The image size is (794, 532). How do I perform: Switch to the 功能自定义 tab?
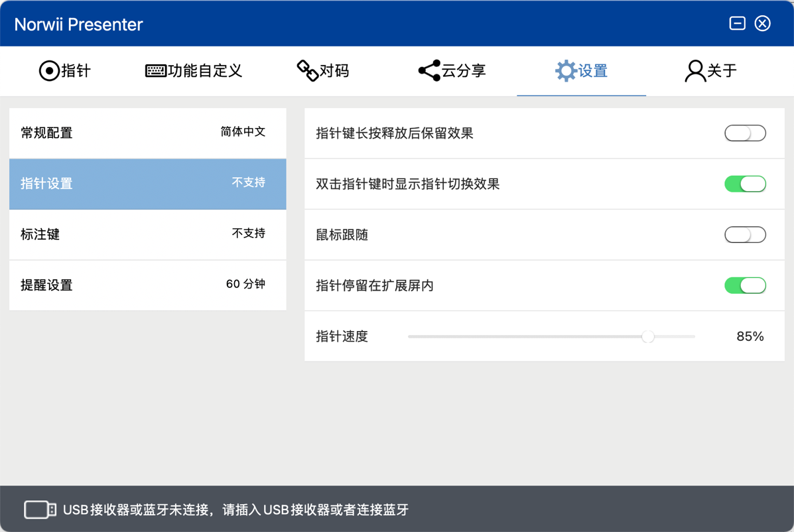click(194, 71)
